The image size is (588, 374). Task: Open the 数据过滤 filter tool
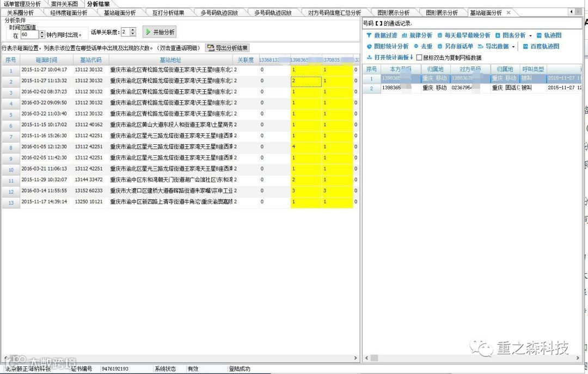(382, 35)
